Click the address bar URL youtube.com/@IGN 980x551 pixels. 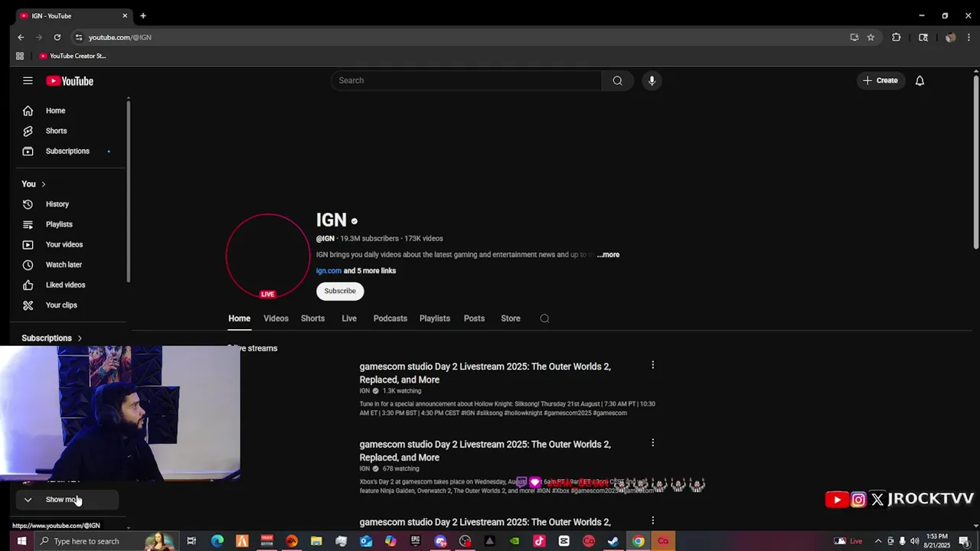(x=119, y=37)
